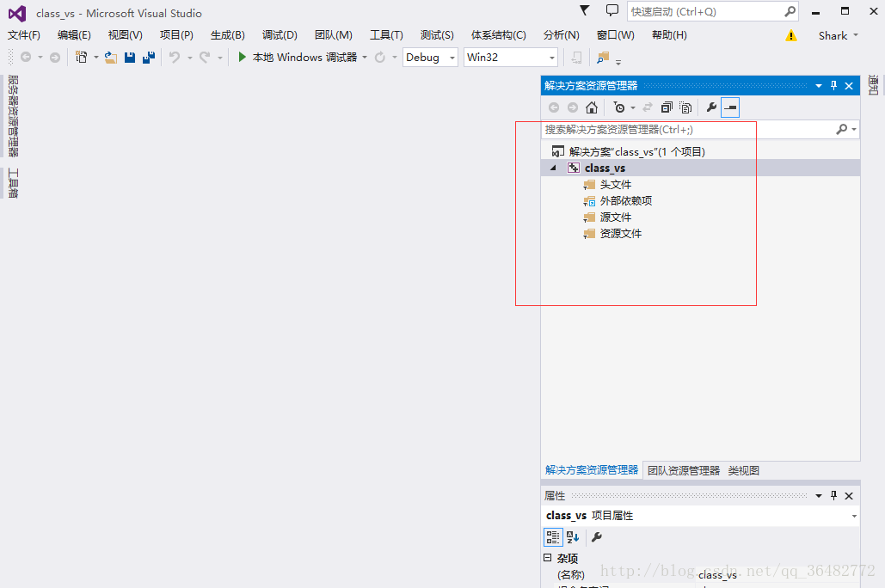Collapse all items in Solution Explorer
This screenshot has height=588, width=885.
point(667,107)
